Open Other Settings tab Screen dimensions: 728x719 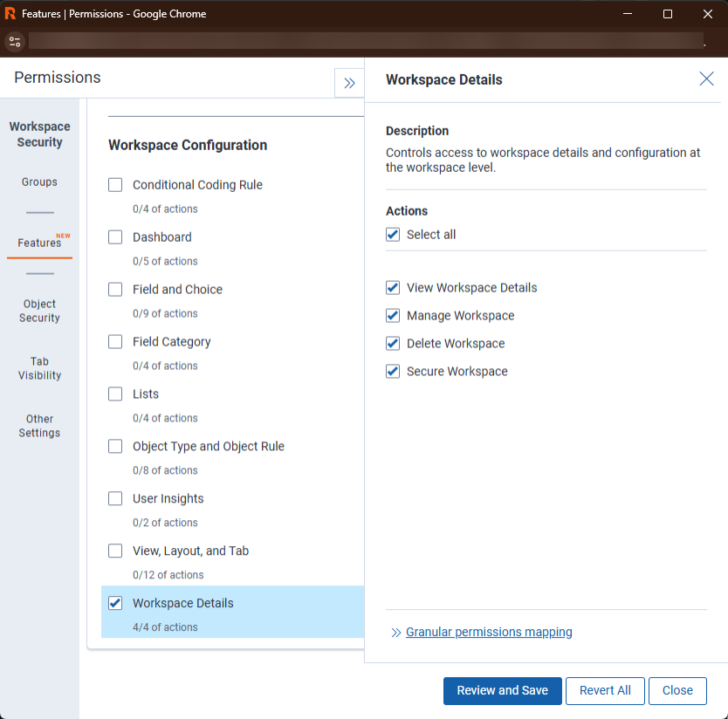[x=39, y=426]
